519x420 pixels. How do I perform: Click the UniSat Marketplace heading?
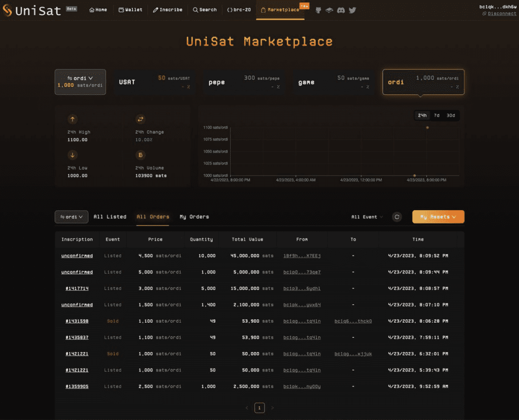(x=259, y=42)
